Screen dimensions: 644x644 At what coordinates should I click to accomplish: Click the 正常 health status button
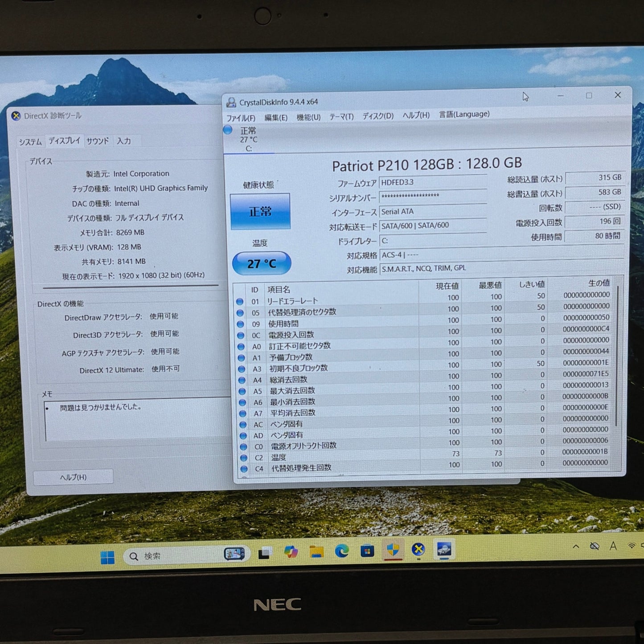pos(261,210)
